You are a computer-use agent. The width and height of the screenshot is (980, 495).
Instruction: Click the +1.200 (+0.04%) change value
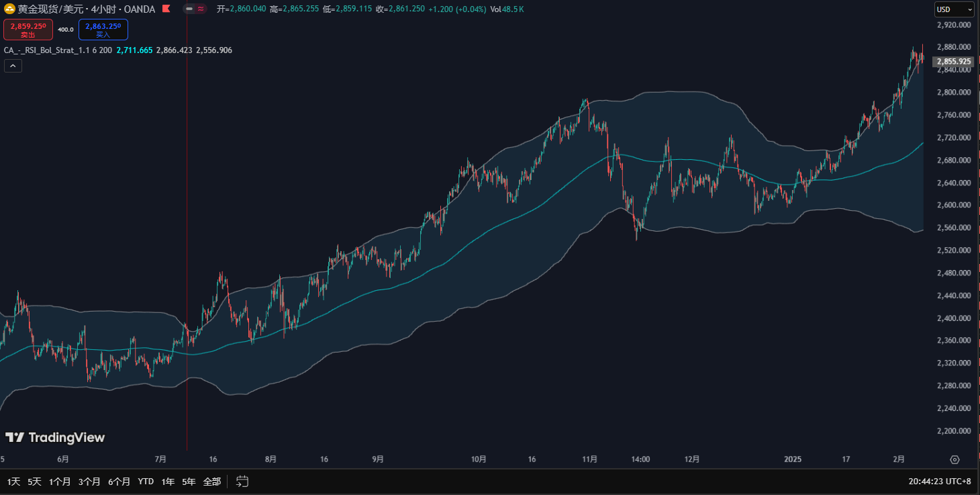(457, 9)
